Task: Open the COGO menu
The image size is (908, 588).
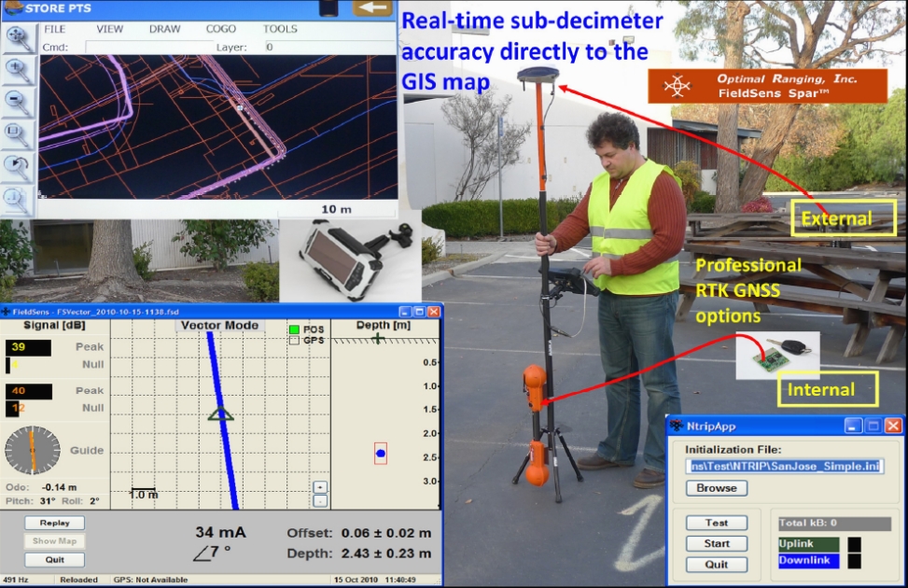Action: click(221, 29)
